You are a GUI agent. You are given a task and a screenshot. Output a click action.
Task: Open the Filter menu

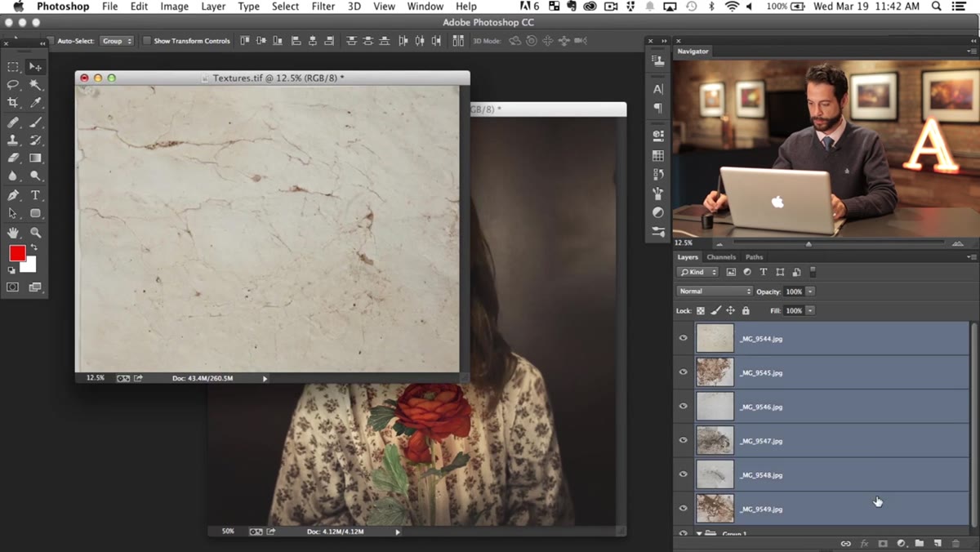click(x=323, y=7)
